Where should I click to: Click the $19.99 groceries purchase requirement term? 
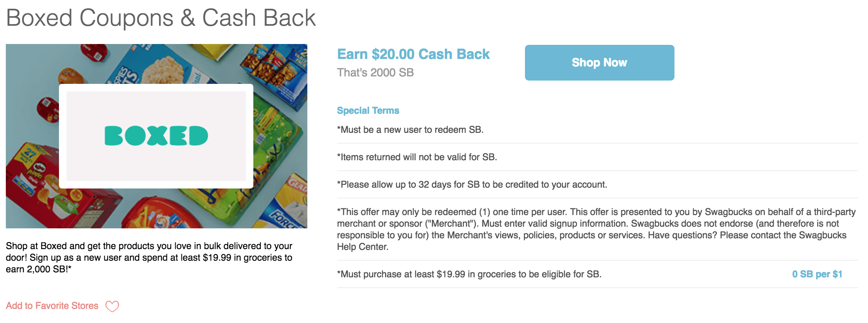(469, 274)
